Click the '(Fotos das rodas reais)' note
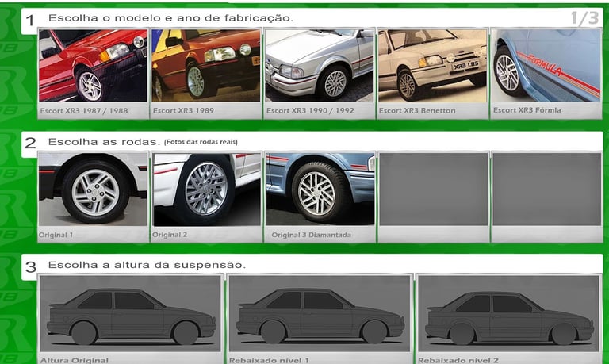Image resolution: width=609 pixels, height=364 pixels. 201,142
